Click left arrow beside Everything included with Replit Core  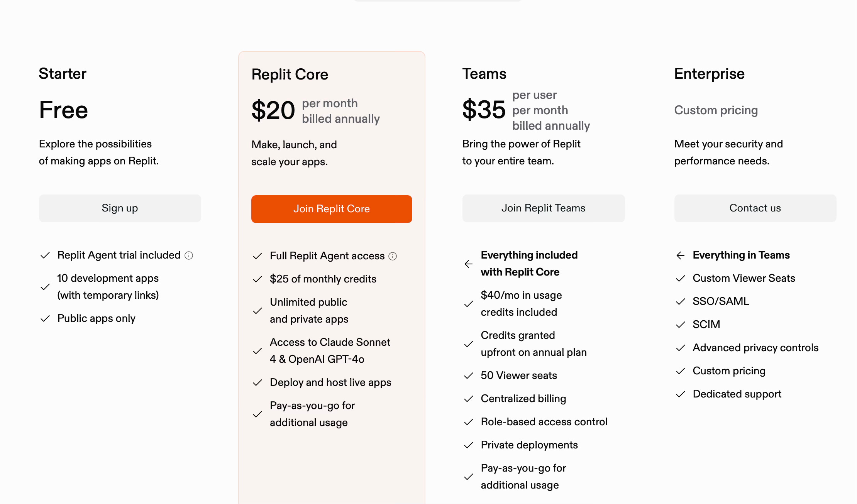(x=468, y=264)
